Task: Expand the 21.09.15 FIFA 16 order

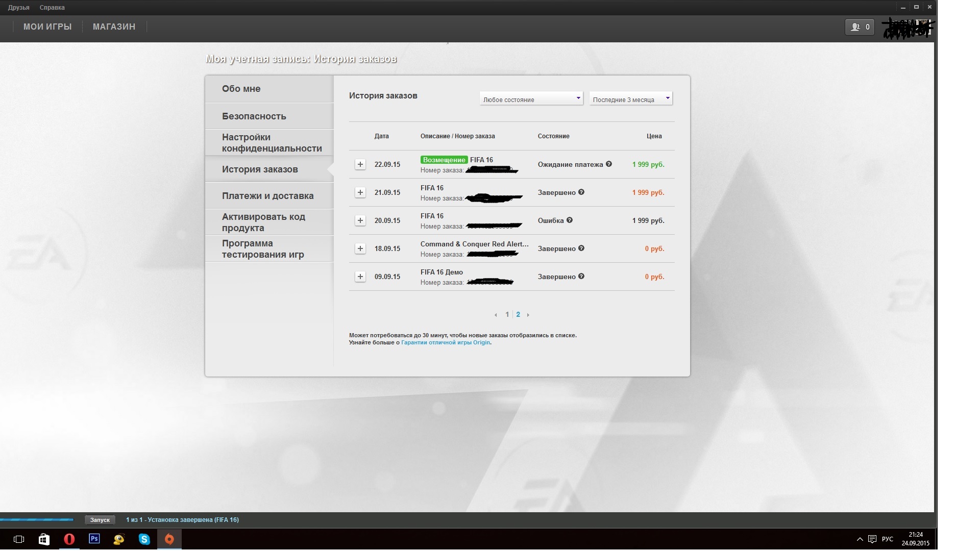Action: point(360,192)
